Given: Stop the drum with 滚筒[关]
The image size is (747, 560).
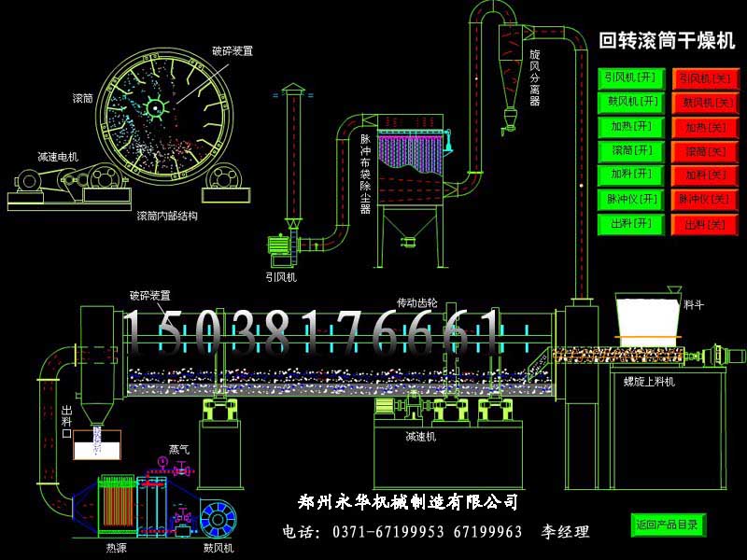Looking at the screenshot, I should click(703, 151).
